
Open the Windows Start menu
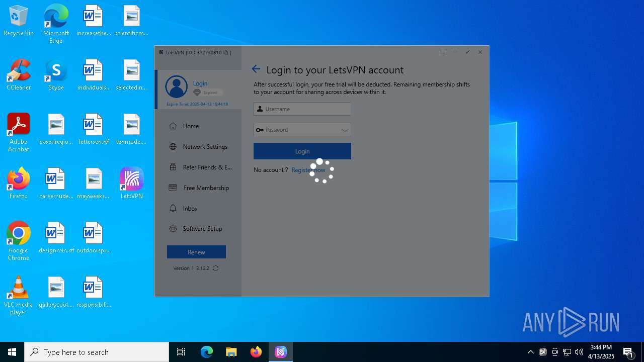[x=12, y=352]
